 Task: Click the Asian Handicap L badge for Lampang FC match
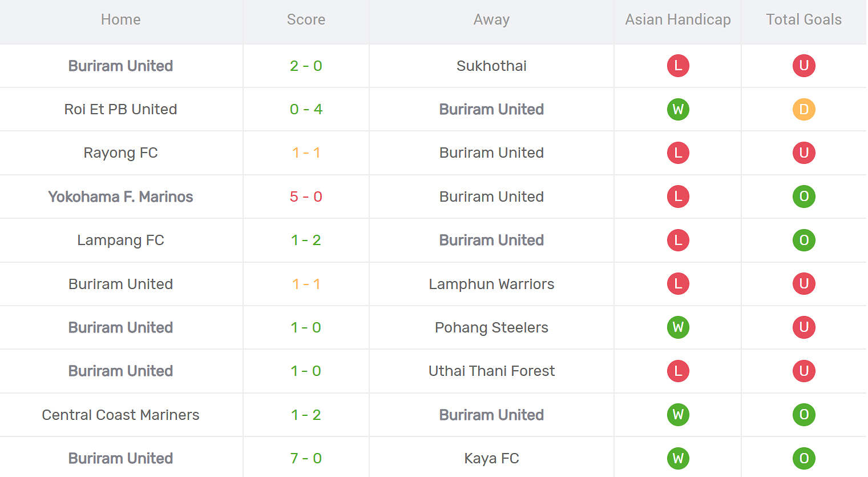pyautogui.click(x=678, y=240)
